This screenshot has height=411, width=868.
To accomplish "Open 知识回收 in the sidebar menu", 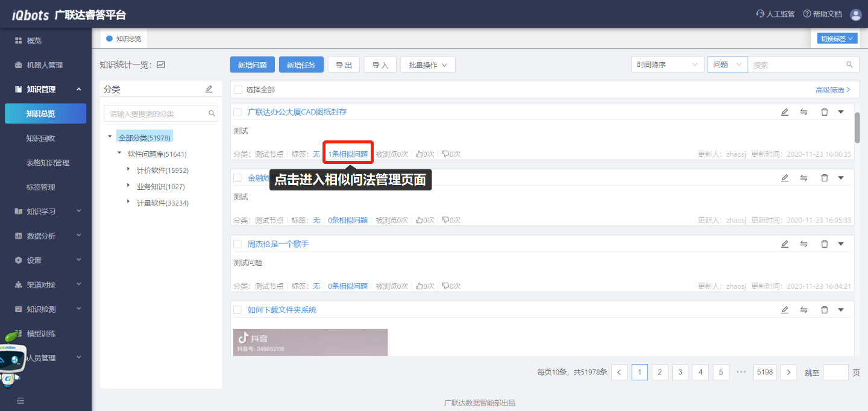I will 41,138.
